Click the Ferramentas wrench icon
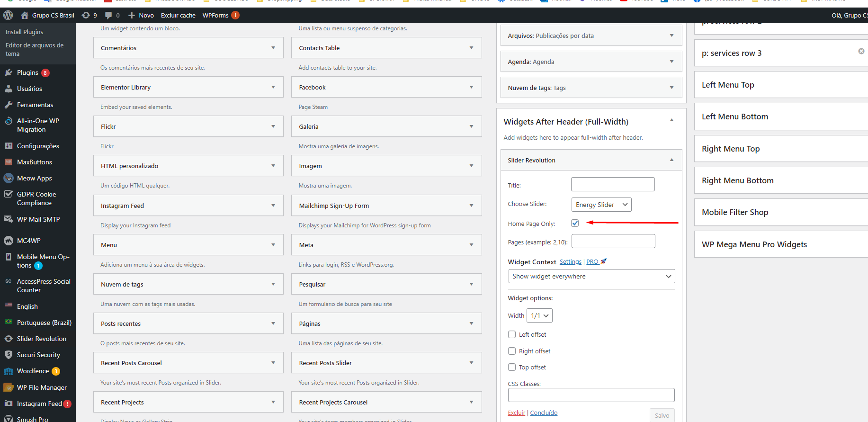This screenshot has width=868, height=422. click(8, 105)
